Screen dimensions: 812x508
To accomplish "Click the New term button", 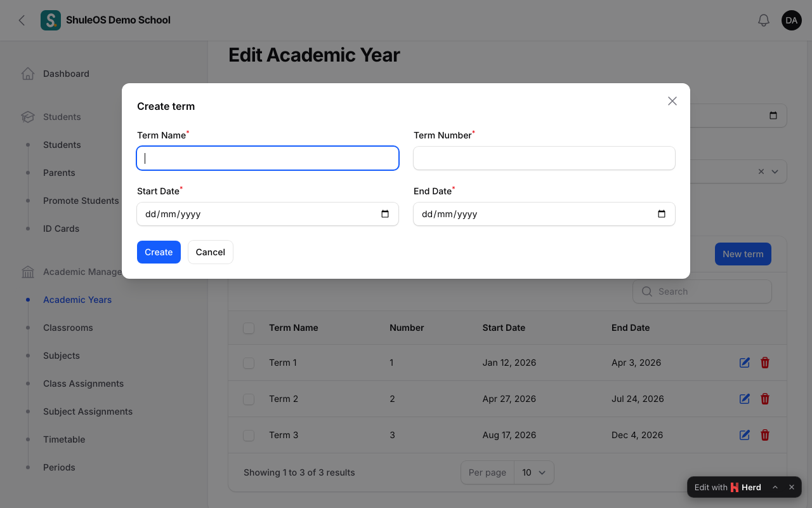I will pyautogui.click(x=743, y=254).
